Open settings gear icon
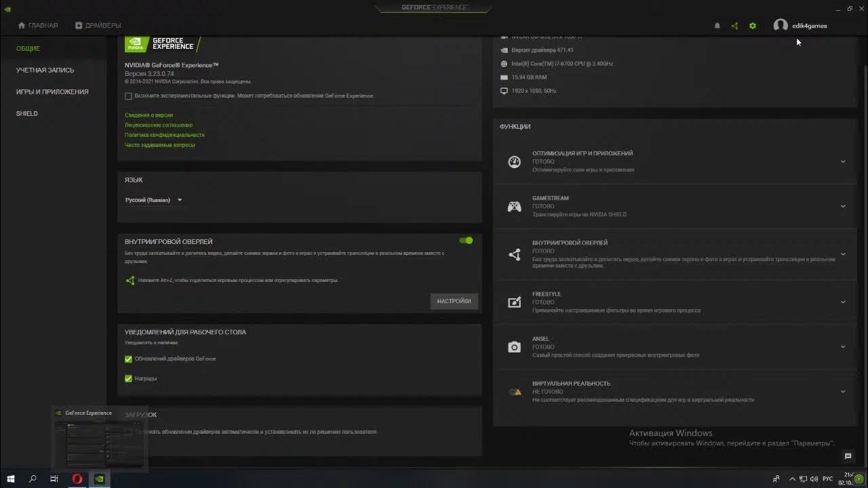Screen dimensions: 868x488 (752, 26)
